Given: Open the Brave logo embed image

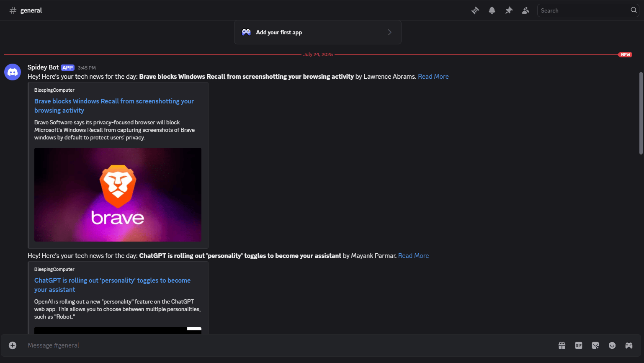Looking at the screenshot, I should coord(118,195).
